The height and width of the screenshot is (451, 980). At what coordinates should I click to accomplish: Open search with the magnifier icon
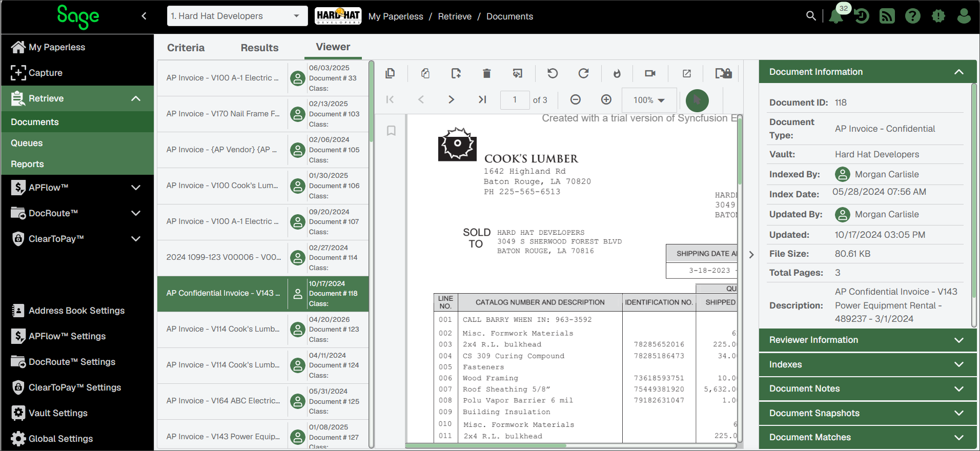pos(811,16)
